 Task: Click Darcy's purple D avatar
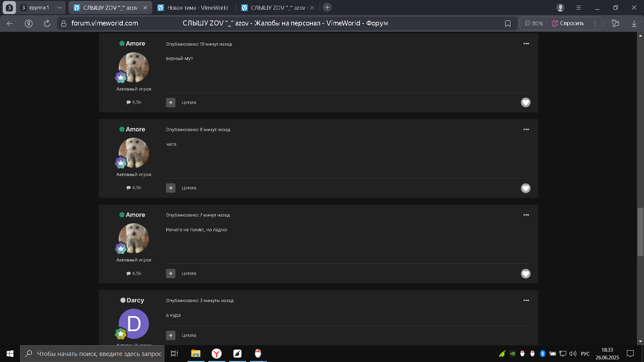click(x=134, y=324)
